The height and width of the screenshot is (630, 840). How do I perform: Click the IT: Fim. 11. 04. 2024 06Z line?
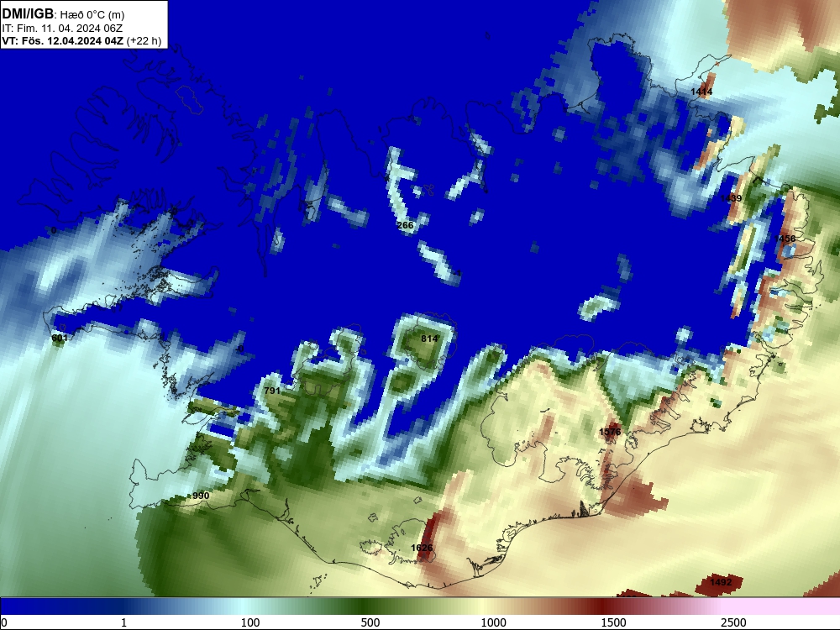[x=62, y=29]
